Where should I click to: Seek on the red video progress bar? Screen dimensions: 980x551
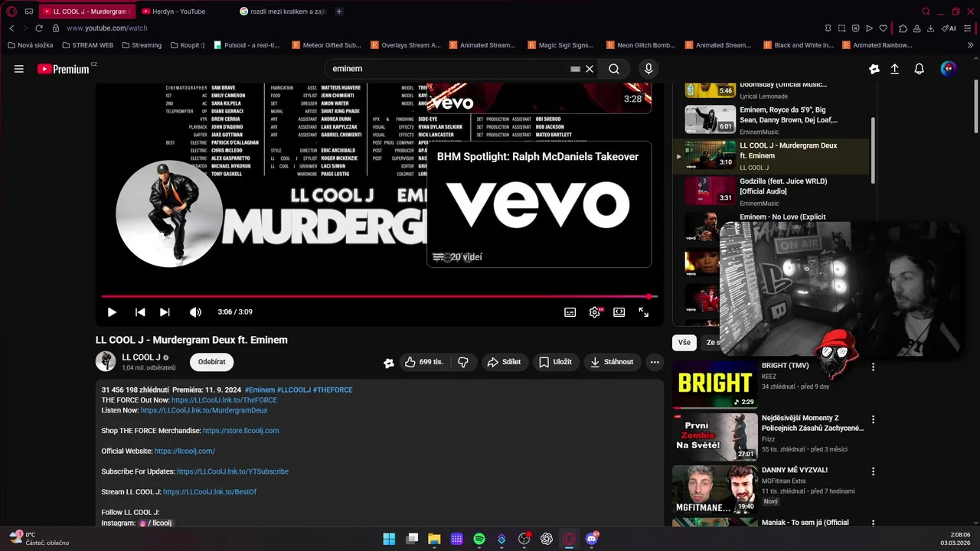pyautogui.click(x=380, y=296)
